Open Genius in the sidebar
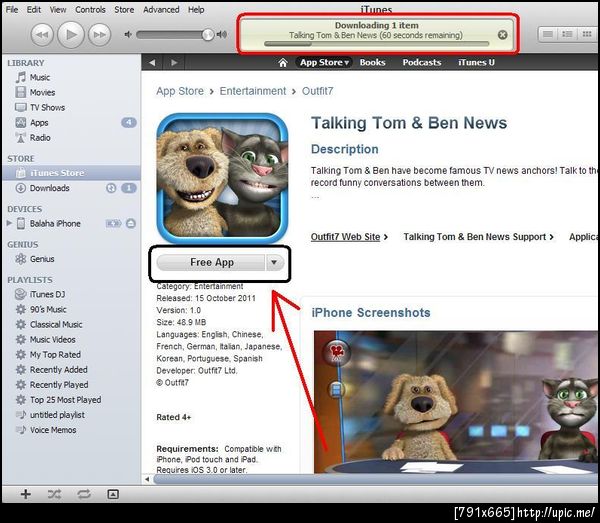The height and width of the screenshot is (523, 600). coord(71,259)
